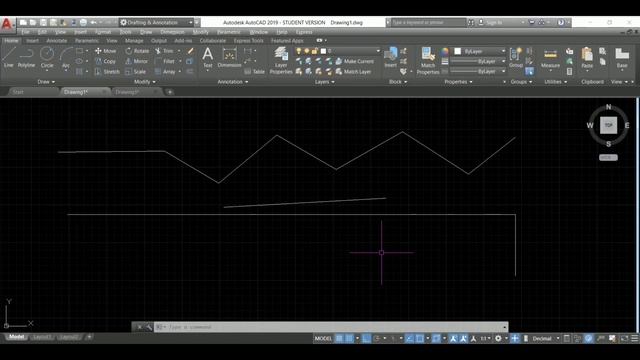Viewport: 640px width, 360px height.
Task: Select the Line tool
Action: (9, 57)
